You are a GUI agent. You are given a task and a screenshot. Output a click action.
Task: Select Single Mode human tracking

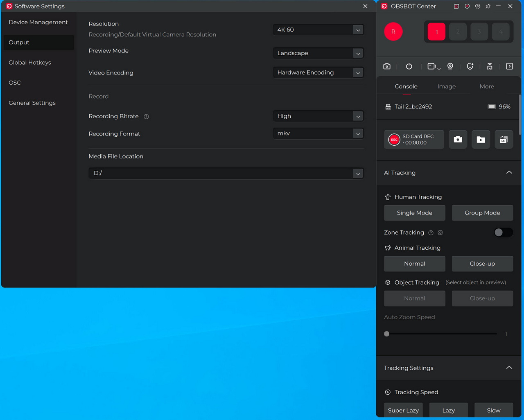coord(414,213)
